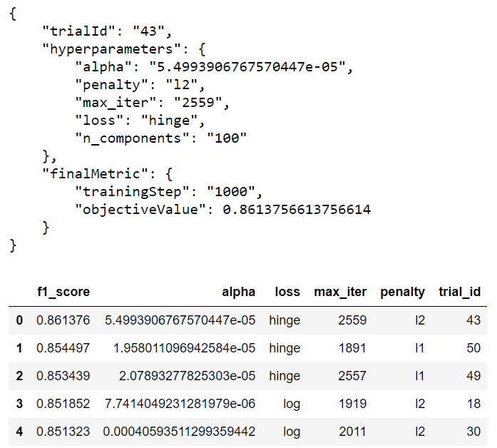Click hinge loss cell in row 1
The height and width of the screenshot is (448, 497).
285,348
